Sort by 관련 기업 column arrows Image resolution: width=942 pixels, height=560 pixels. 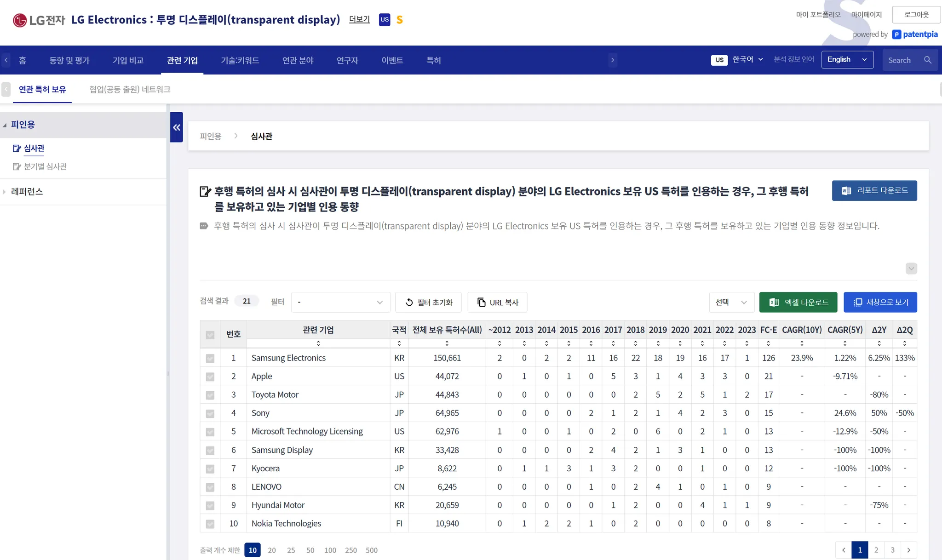pyautogui.click(x=318, y=343)
